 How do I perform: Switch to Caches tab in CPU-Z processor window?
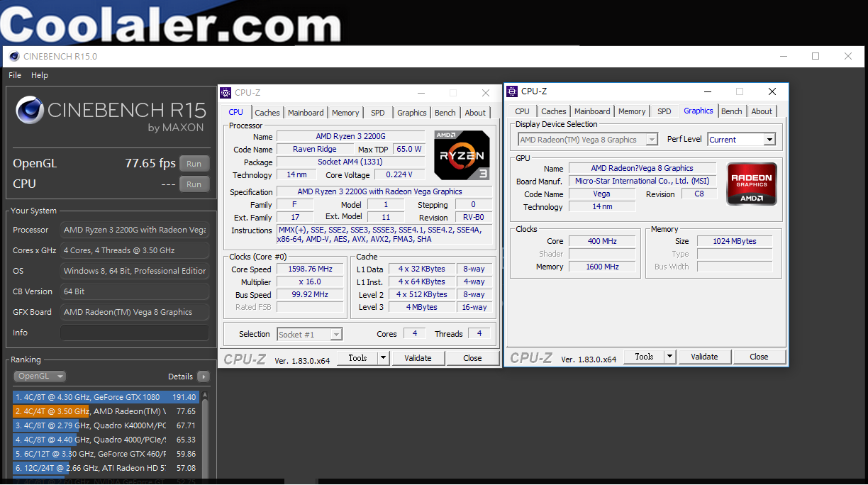267,113
